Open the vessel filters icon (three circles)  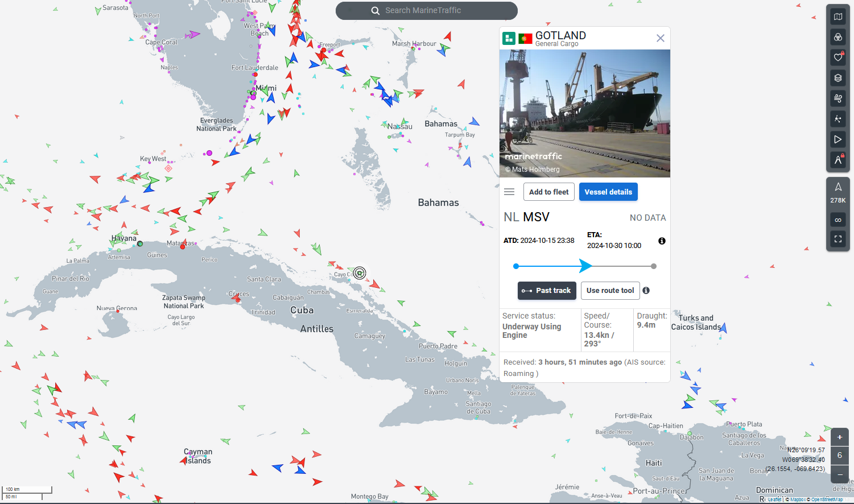(838, 37)
